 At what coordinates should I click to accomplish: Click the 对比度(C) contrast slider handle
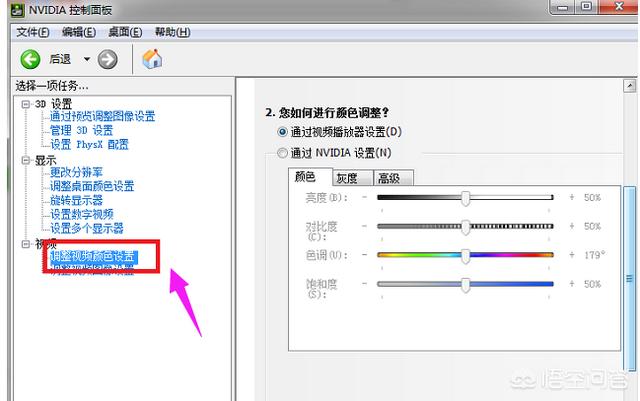point(465,227)
